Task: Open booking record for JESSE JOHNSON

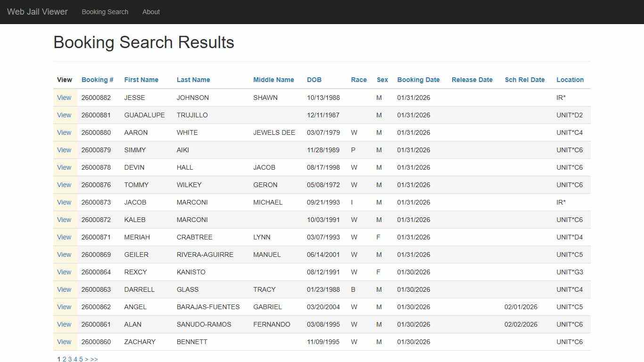Action: 64,98
